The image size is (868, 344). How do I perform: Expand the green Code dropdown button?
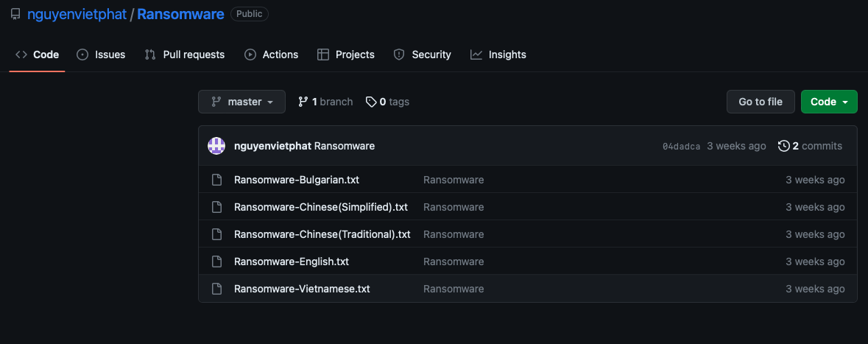pos(829,102)
